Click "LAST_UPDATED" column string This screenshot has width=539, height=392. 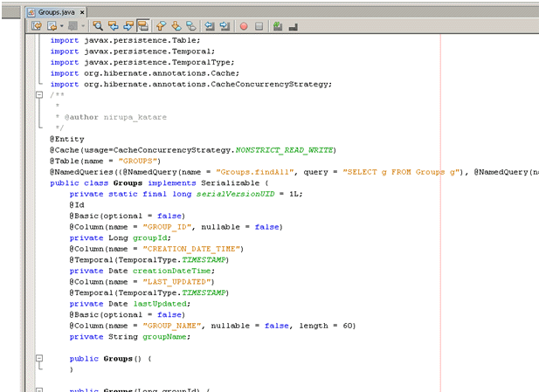coord(176,282)
